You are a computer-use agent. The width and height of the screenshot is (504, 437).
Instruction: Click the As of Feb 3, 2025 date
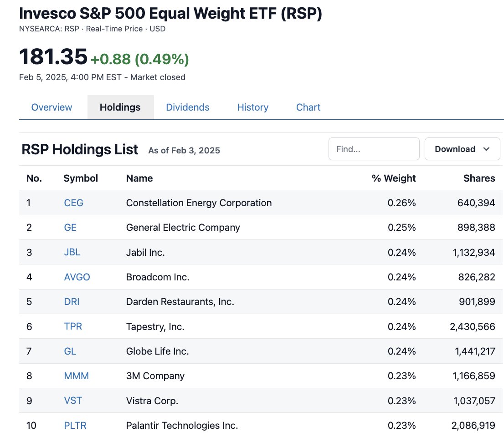click(184, 151)
